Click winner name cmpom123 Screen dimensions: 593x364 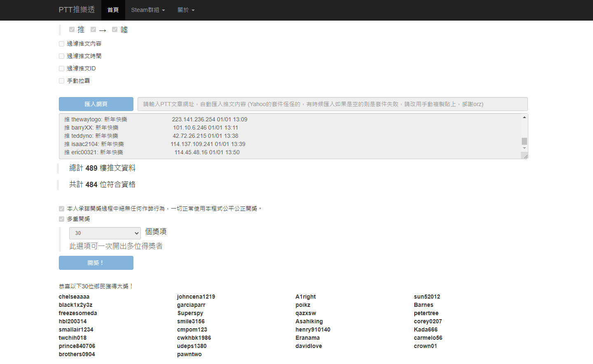tap(192, 329)
